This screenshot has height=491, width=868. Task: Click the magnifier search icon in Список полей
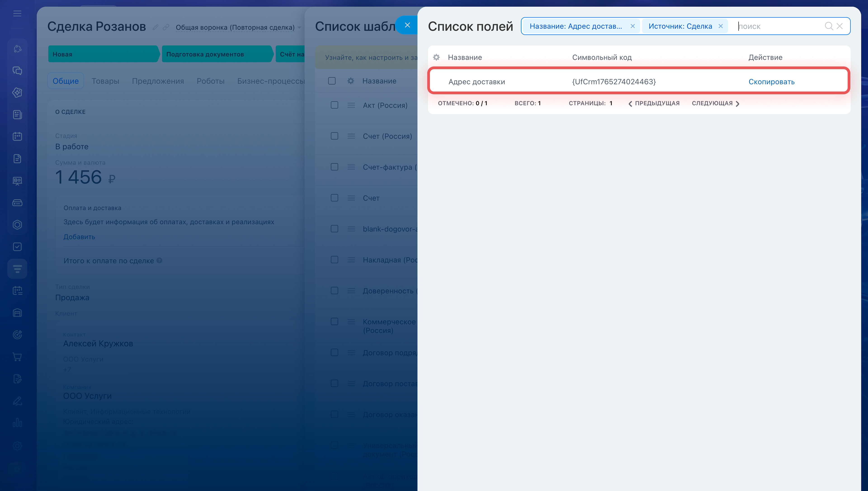tap(829, 26)
